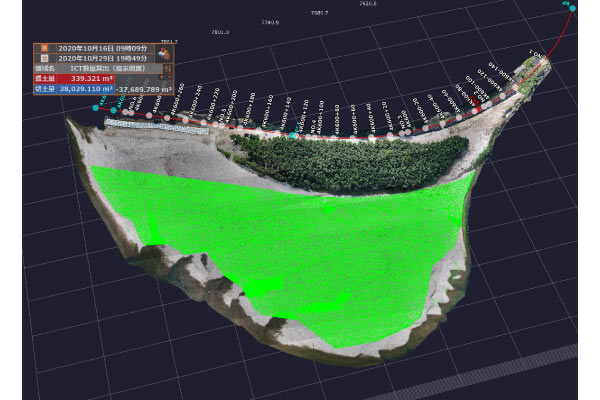This screenshot has width=600, height=400.
Task: Select cyan node at top-right alignment end
Action: [x=571, y=5]
